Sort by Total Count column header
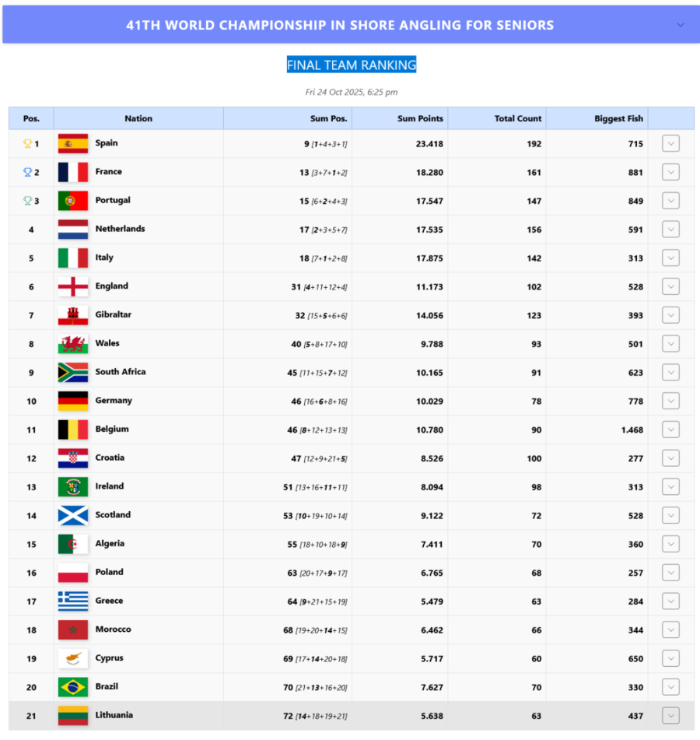 pyautogui.click(x=518, y=118)
